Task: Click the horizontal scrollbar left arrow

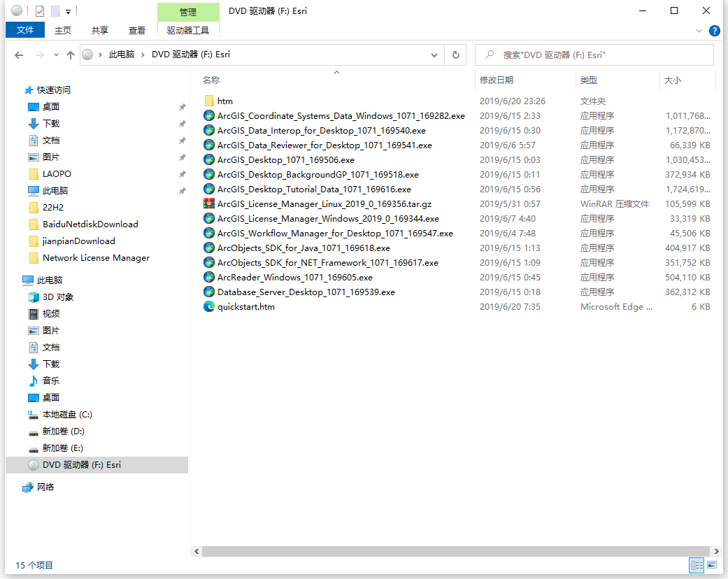Action: 197,551
